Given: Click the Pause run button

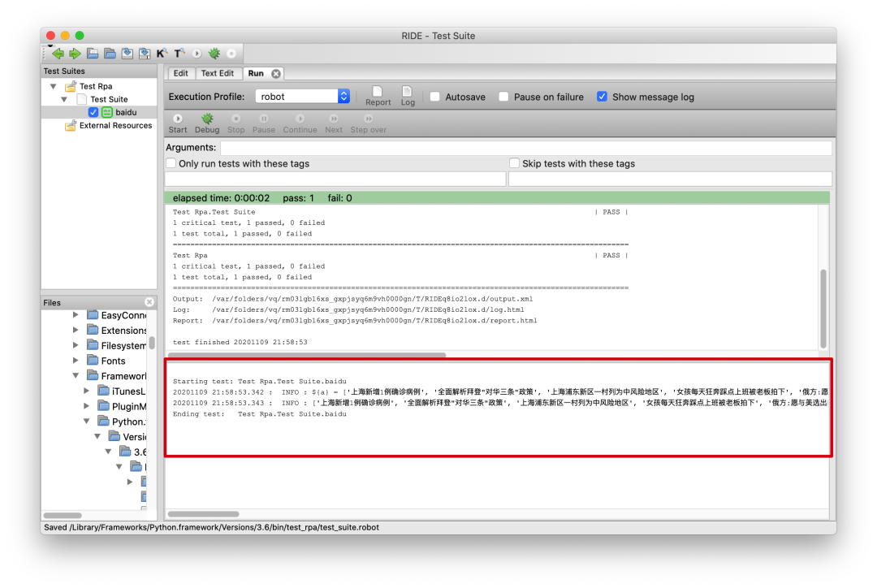Looking at the screenshot, I should click(264, 123).
